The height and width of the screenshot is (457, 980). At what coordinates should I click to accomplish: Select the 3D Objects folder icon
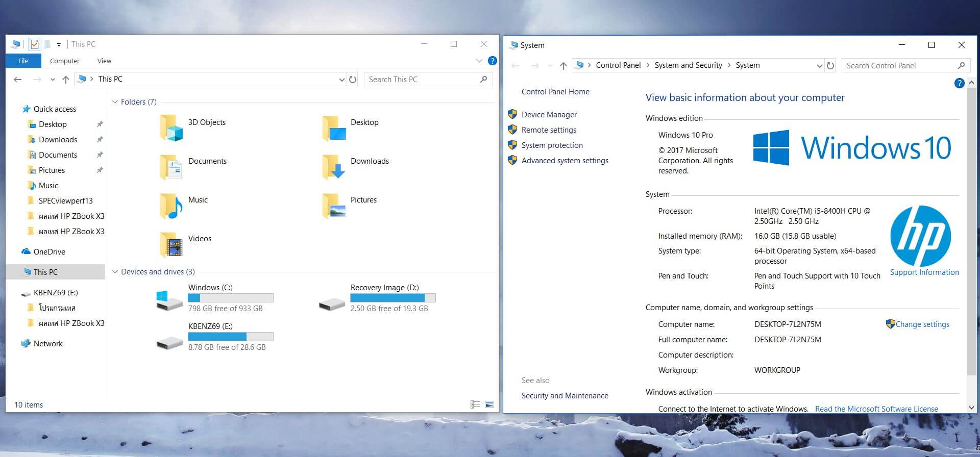pyautogui.click(x=171, y=128)
